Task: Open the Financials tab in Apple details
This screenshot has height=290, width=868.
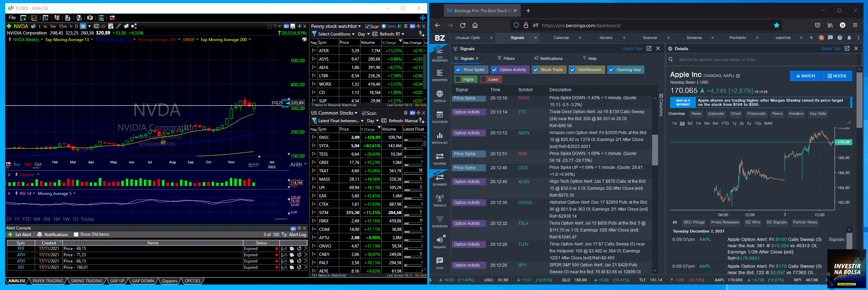Action: click(756, 114)
